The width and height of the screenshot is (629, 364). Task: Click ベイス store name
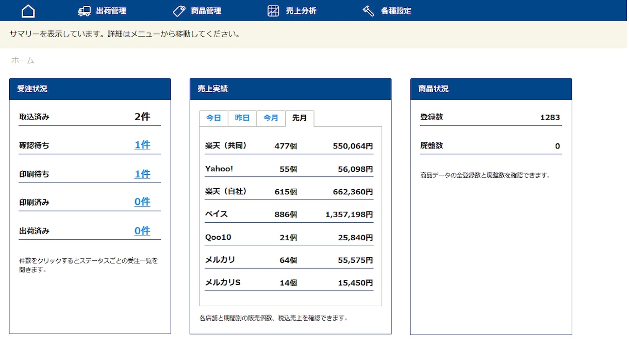(x=216, y=214)
